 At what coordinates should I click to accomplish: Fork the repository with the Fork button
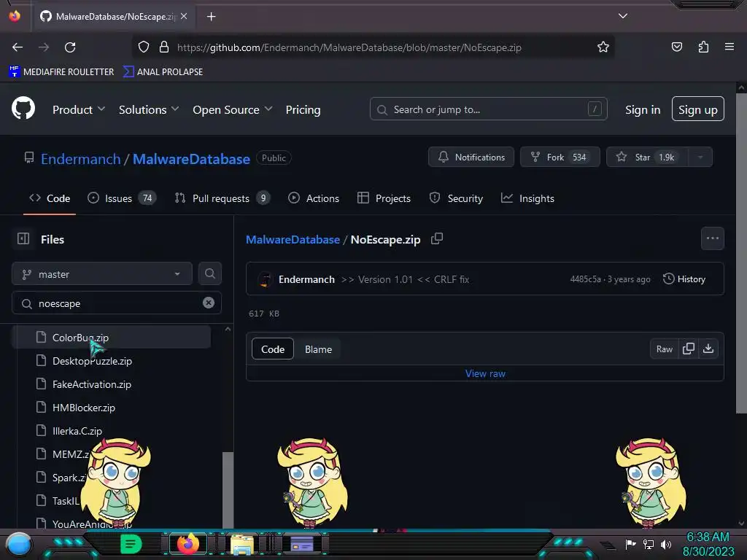pos(560,157)
